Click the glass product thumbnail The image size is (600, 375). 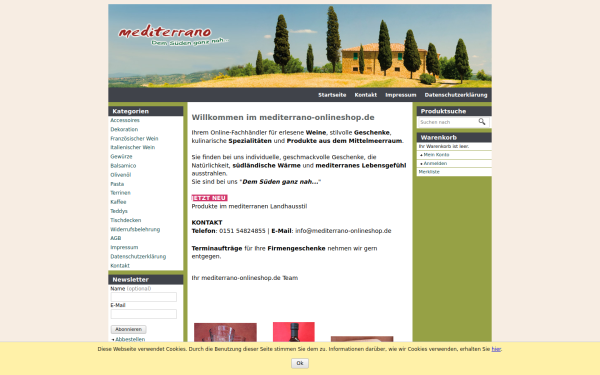[x=225, y=332]
